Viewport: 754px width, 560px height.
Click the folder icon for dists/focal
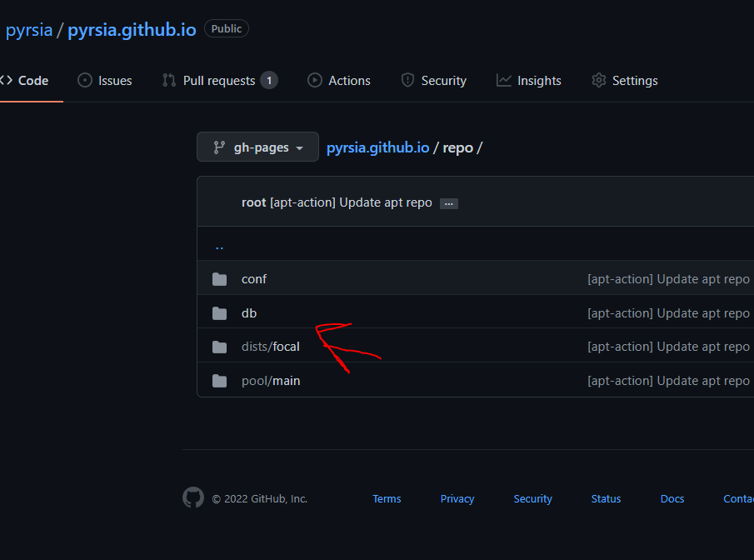point(220,347)
